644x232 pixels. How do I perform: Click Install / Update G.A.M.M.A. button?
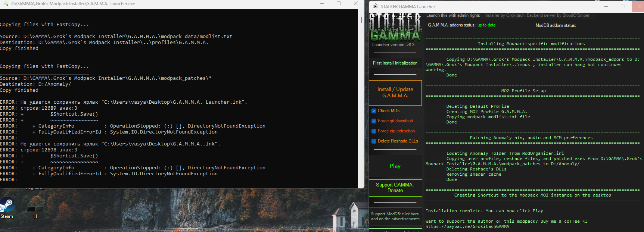pos(395,93)
